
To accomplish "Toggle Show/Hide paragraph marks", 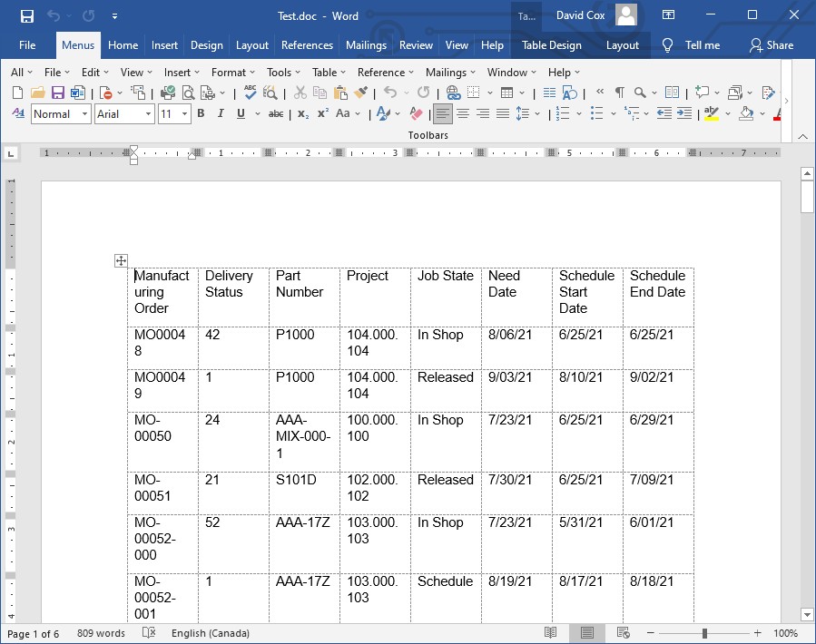I will [x=620, y=93].
